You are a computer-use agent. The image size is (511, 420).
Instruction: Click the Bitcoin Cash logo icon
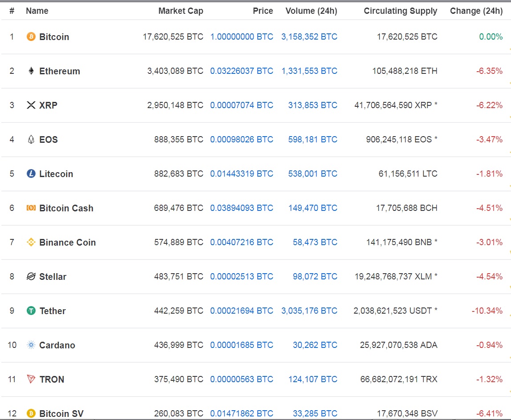tap(31, 208)
